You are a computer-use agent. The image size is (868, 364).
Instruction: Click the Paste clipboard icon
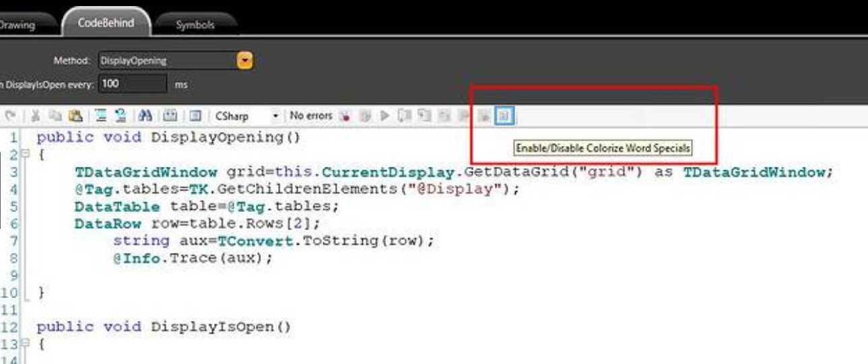(x=75, y=116)
